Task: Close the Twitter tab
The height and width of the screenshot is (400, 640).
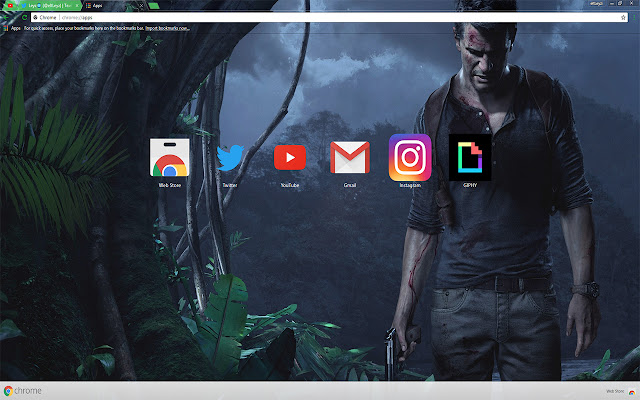Action: [76, 5]
